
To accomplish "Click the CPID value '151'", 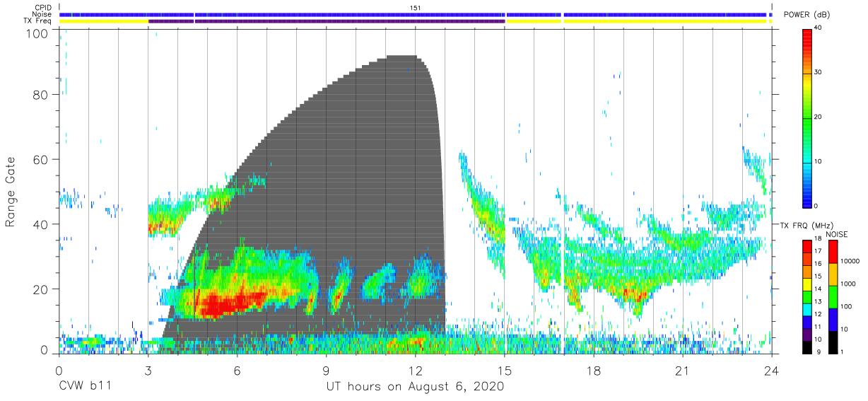I will (416, 7).
